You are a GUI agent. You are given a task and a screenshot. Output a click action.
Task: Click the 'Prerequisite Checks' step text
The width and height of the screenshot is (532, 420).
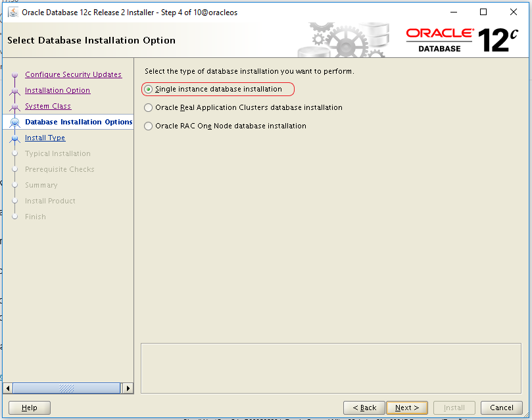point(60,169)
